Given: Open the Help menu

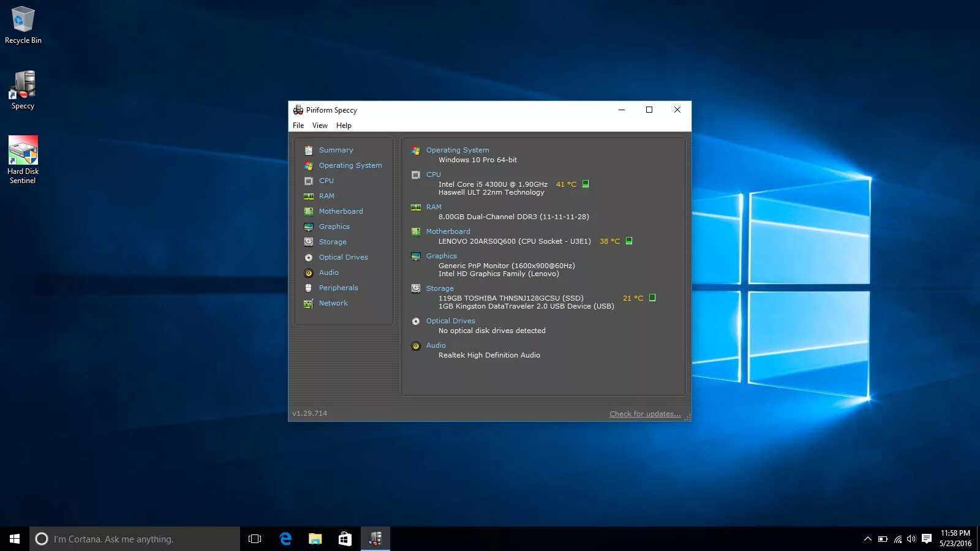Looking at the screenshot, I should click(x=344, y=126).
